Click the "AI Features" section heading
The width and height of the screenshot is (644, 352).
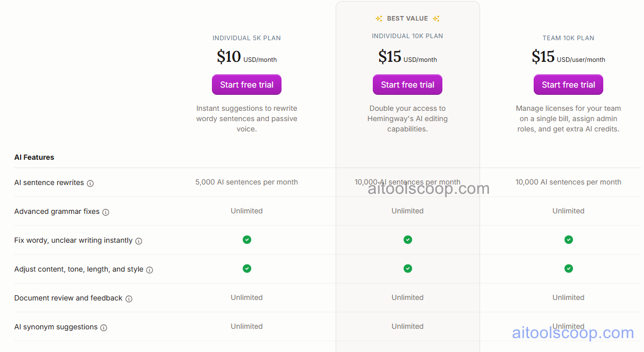tap(34, 157)
